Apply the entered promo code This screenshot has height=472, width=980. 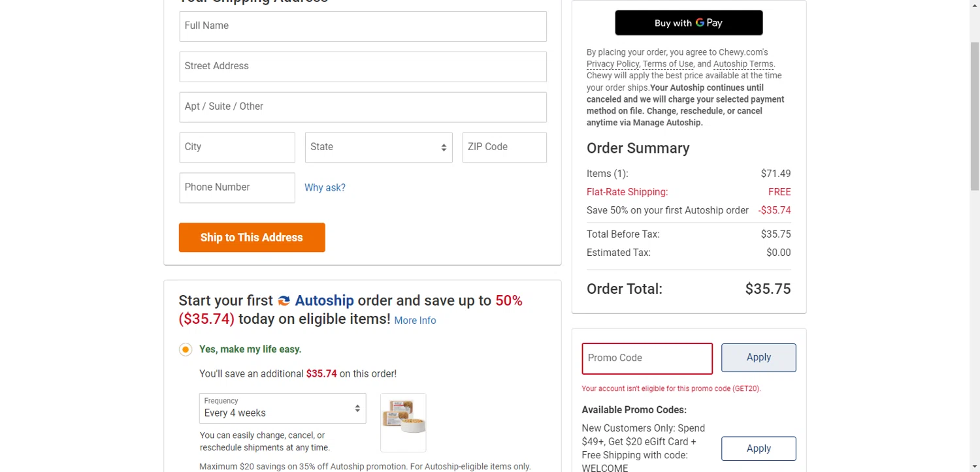(758, 358)
